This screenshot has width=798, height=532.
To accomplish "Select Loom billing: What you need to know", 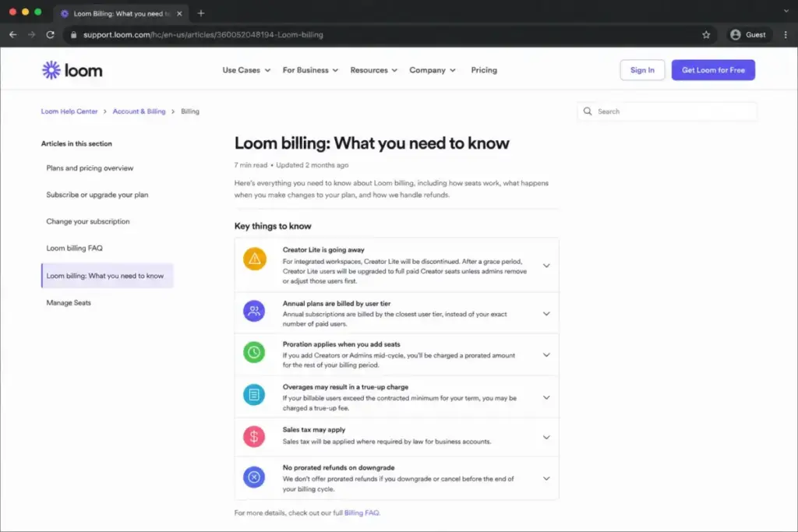I will 108,276.
